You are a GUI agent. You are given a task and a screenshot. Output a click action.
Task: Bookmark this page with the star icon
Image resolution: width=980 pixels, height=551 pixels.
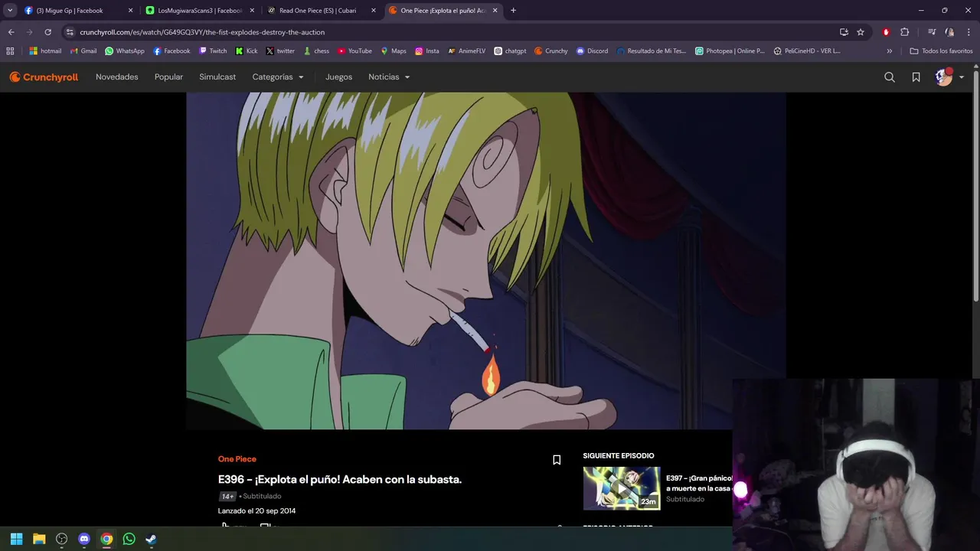pyautogui.click(x=861, y=32)
